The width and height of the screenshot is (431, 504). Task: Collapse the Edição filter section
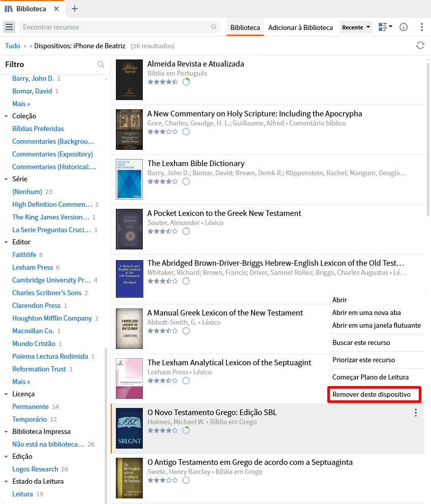coord(6,456)
